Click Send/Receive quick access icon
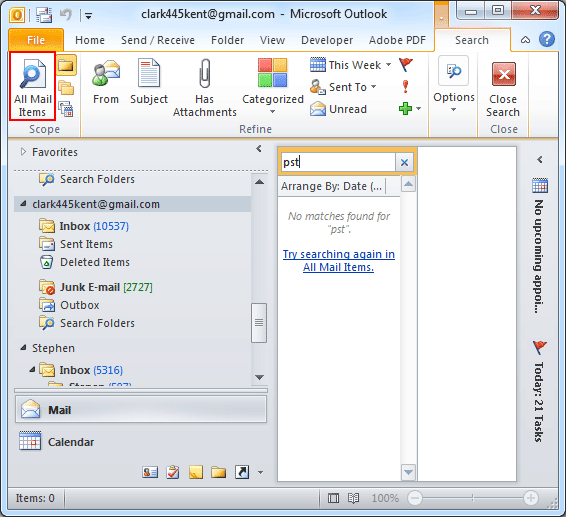566x517 pixels. pyautogui.click(x=44, y=15)
